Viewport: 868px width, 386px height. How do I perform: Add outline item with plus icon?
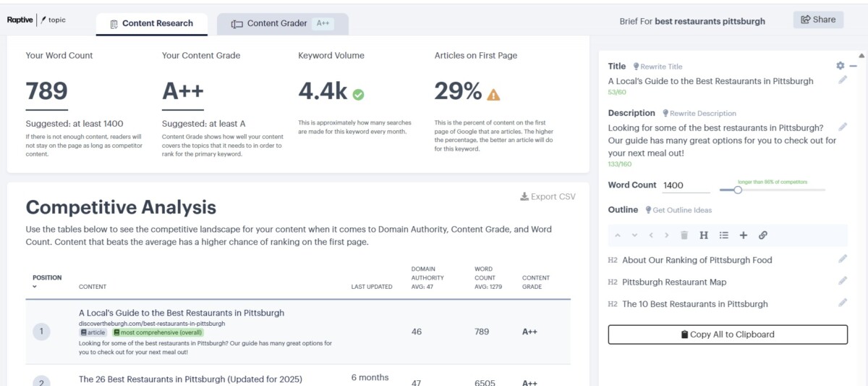click(743, 235)
